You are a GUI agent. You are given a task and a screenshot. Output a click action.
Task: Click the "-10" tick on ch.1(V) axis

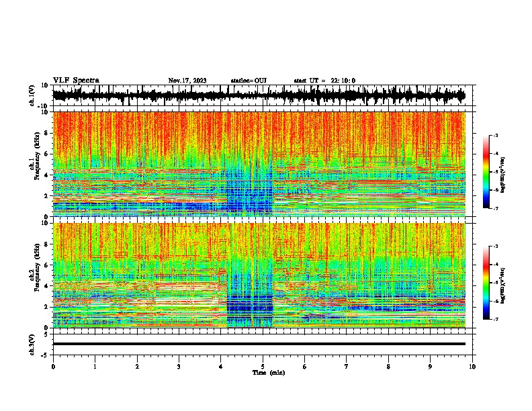point(44,106)
